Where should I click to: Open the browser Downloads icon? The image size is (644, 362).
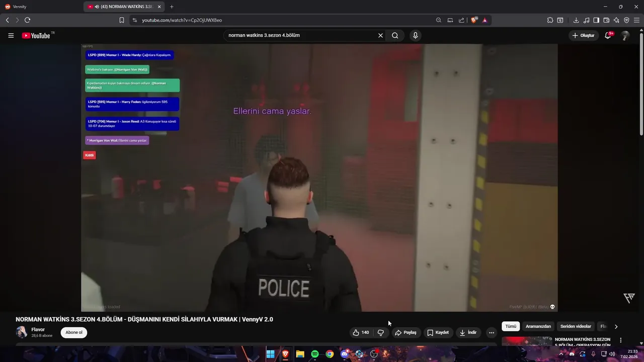[576, 20]
